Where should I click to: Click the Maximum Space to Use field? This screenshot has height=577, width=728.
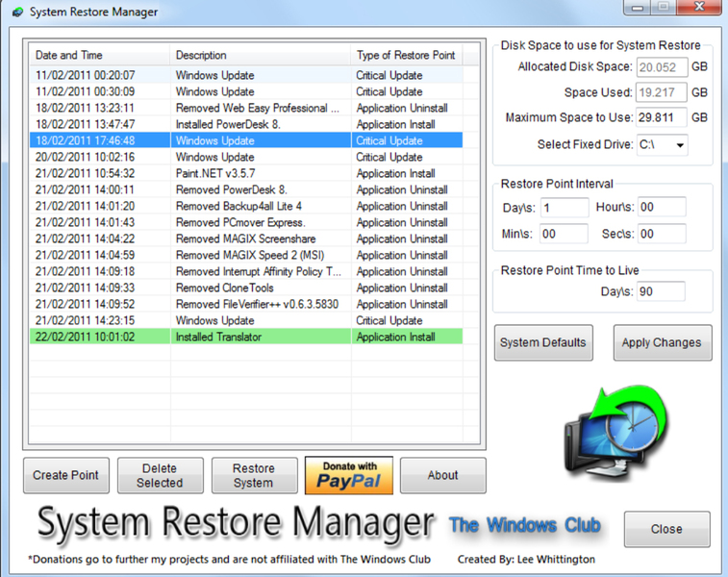click(x=661, y=117)
